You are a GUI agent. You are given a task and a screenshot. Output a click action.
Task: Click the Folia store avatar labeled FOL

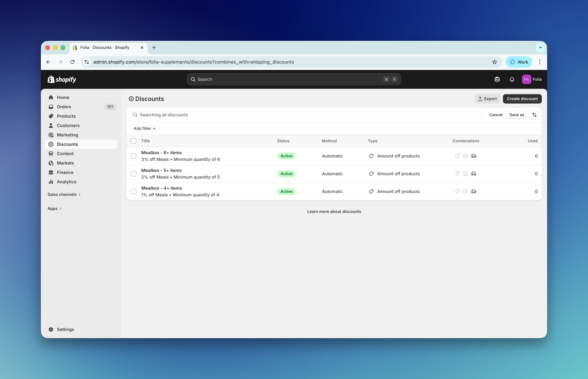[527, 79]
